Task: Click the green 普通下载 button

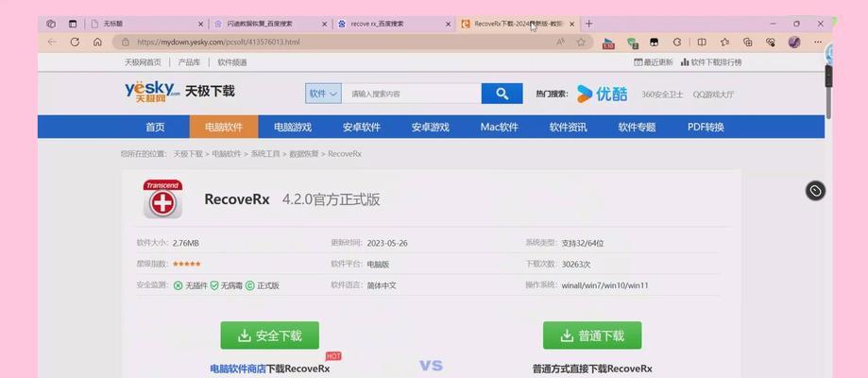Action: coord(592,335)
